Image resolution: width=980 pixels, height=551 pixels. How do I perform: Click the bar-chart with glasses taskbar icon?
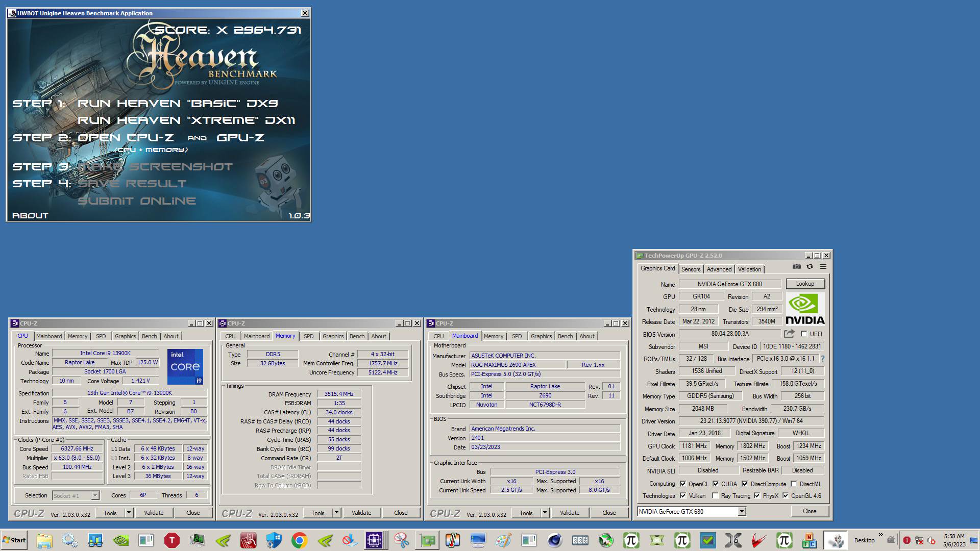pos(95,540)
